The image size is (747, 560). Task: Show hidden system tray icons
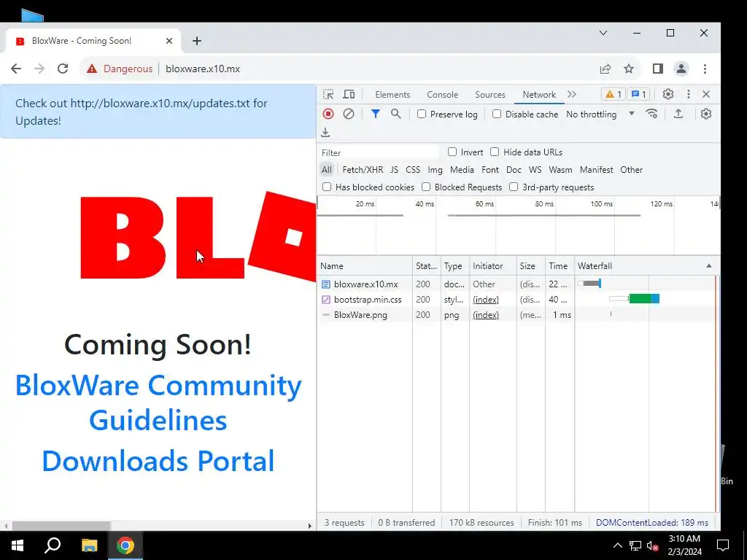(617, 545)
